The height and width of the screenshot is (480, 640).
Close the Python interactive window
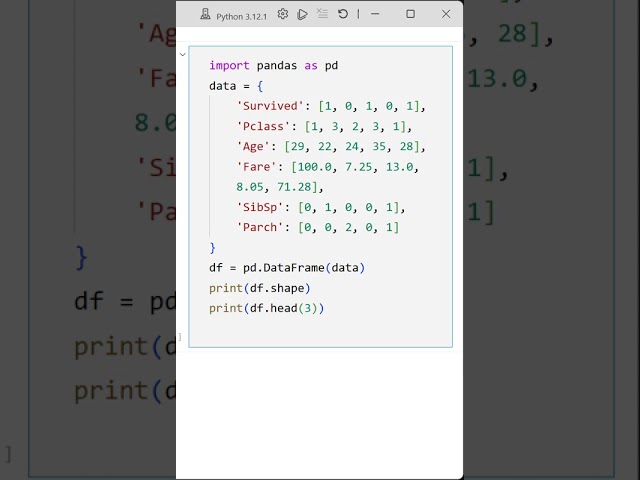tap(446, 14)
